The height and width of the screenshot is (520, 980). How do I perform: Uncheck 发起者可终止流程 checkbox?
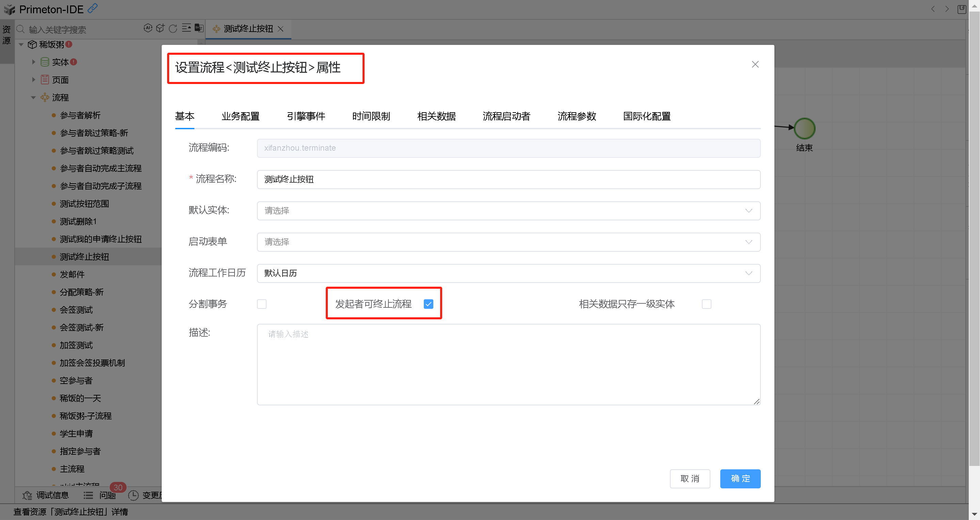(428, 304)
